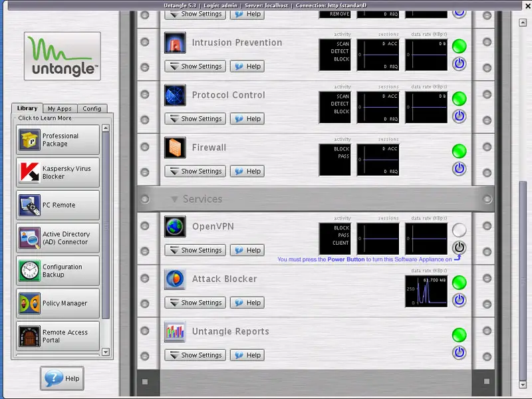Expand OpenVPN Show Settings
532x399 pixels.
[195, 250]
